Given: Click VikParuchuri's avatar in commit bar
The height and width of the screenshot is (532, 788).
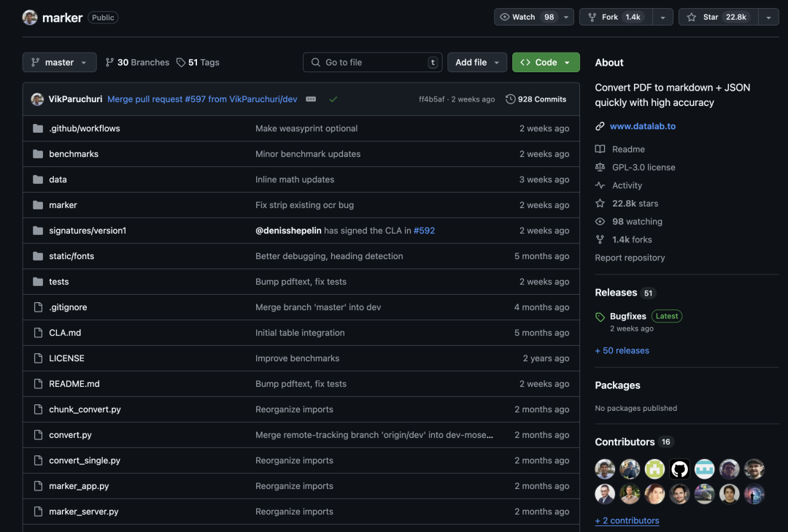Looking at the screenshot, I should tap(37, 99).
